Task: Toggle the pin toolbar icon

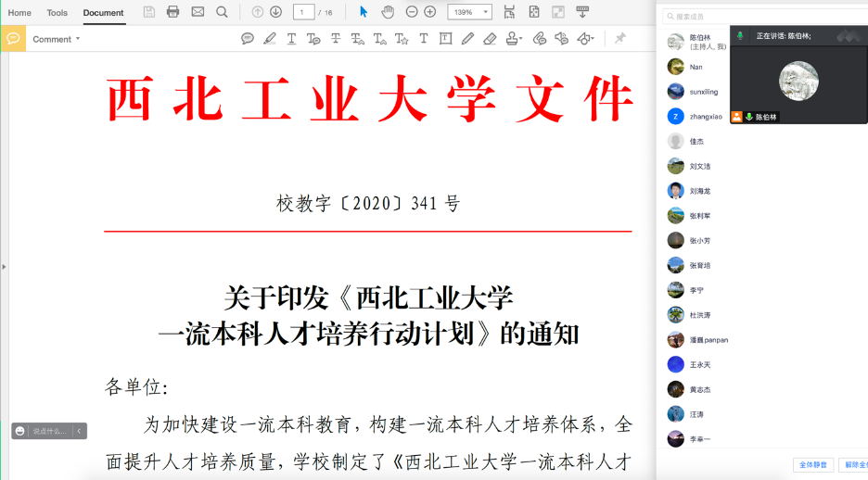Action: 620,39
